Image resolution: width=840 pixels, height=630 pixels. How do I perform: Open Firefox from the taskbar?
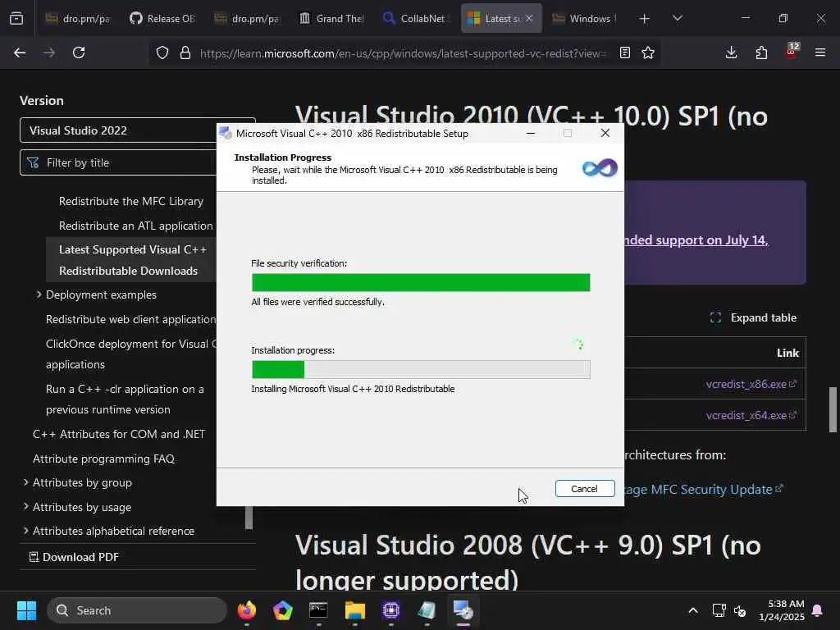(x=246, y=610)
